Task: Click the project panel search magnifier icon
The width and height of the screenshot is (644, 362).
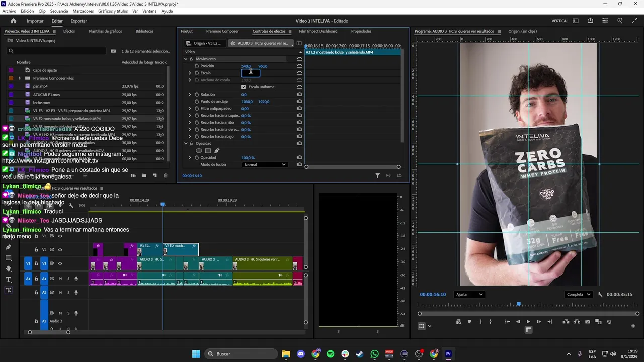Action: [11, 51]
